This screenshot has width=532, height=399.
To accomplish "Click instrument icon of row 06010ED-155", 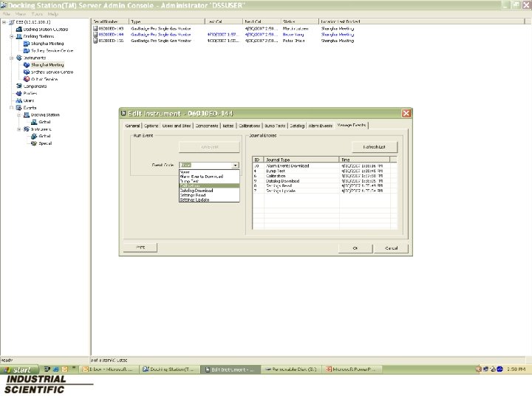I will tap(95, 41).
